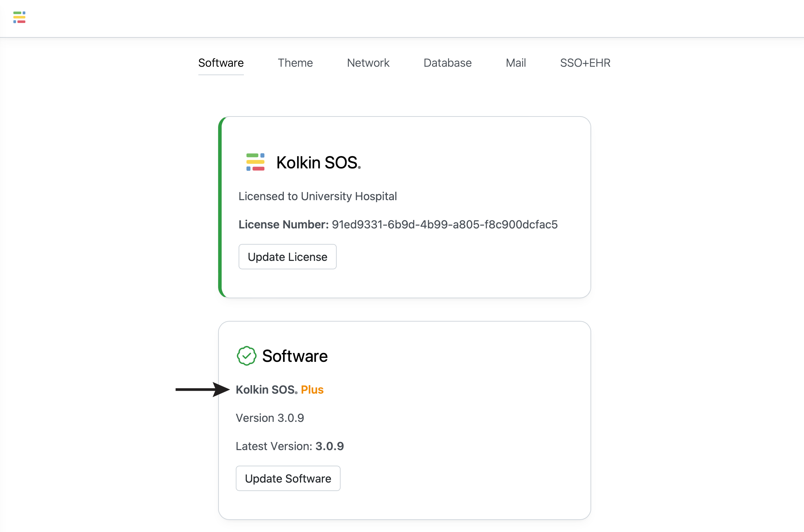Switch to the Theme tab
Image resolution: width=804 pixels, height=532 pixels.
tap(295, 63)
